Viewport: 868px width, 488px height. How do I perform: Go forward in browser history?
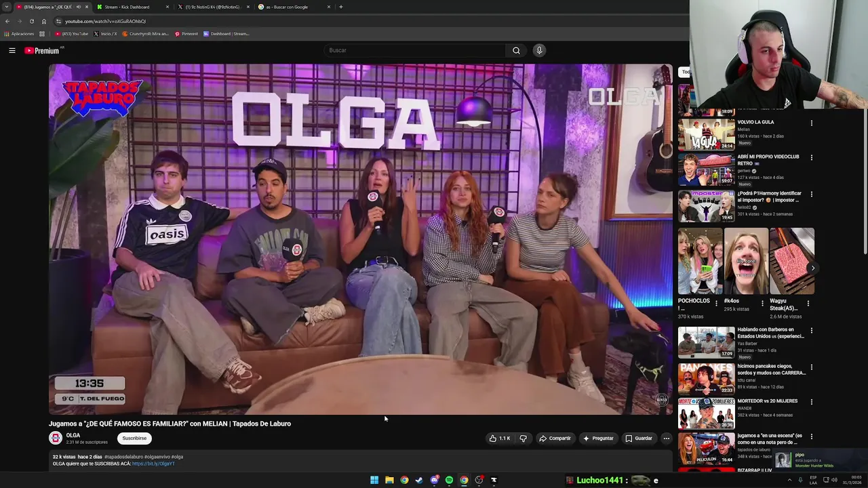[x=19, y=21]
